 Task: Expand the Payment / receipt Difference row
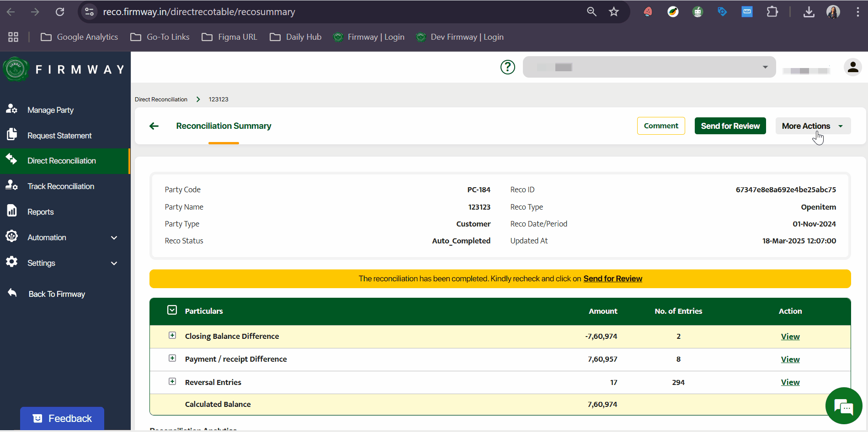click(x=172, y=358)
